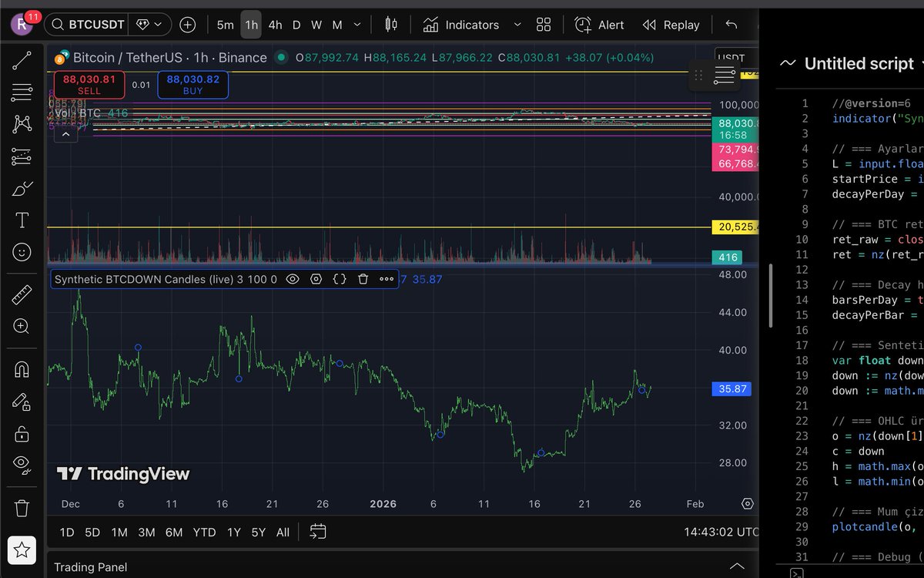This screenshot has height=578, width=924.
Task: Open source code braces icon of BTCDOWN indicator
Action: click(x=340, y=279)
